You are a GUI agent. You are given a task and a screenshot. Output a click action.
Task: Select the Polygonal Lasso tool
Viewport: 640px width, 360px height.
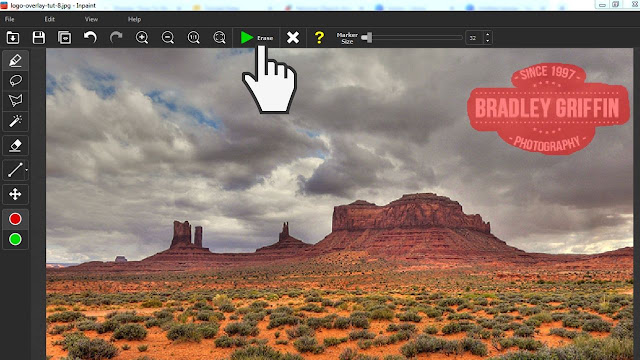(15, 100)
